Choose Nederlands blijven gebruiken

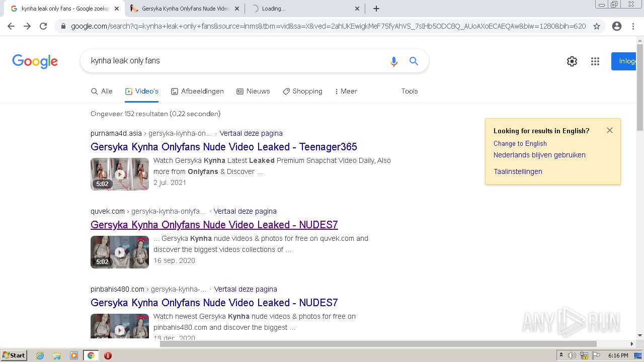pyautogui.click(x=539, y=155)
